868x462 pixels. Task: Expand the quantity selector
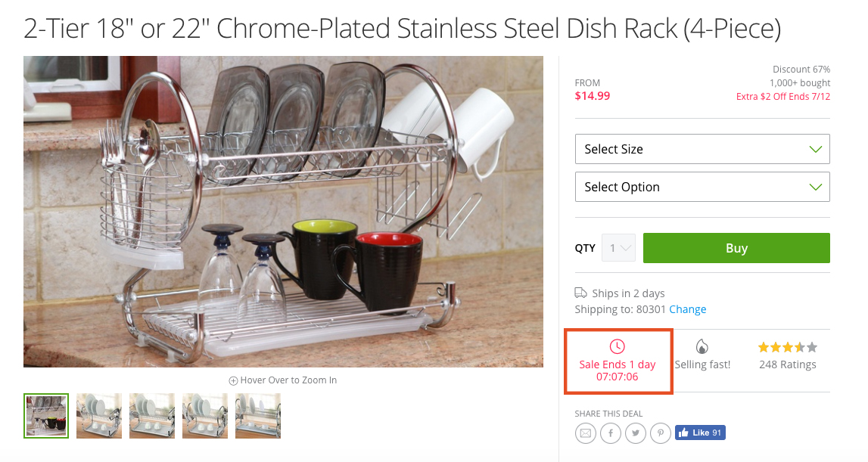tap(618, 247)
